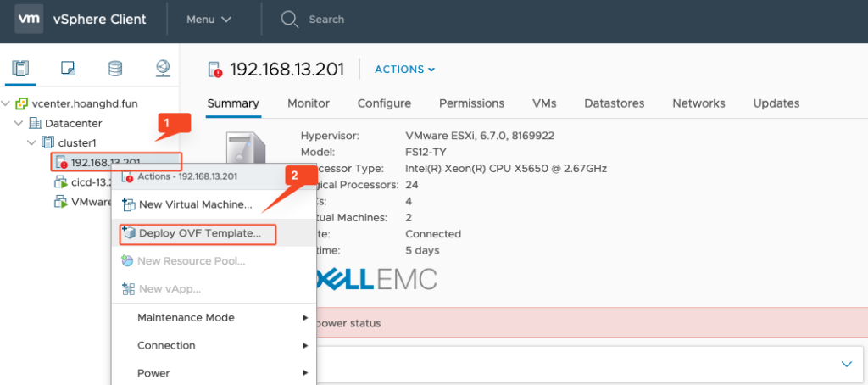
Task: Click the Search field
Action: (x=326, y=19)
